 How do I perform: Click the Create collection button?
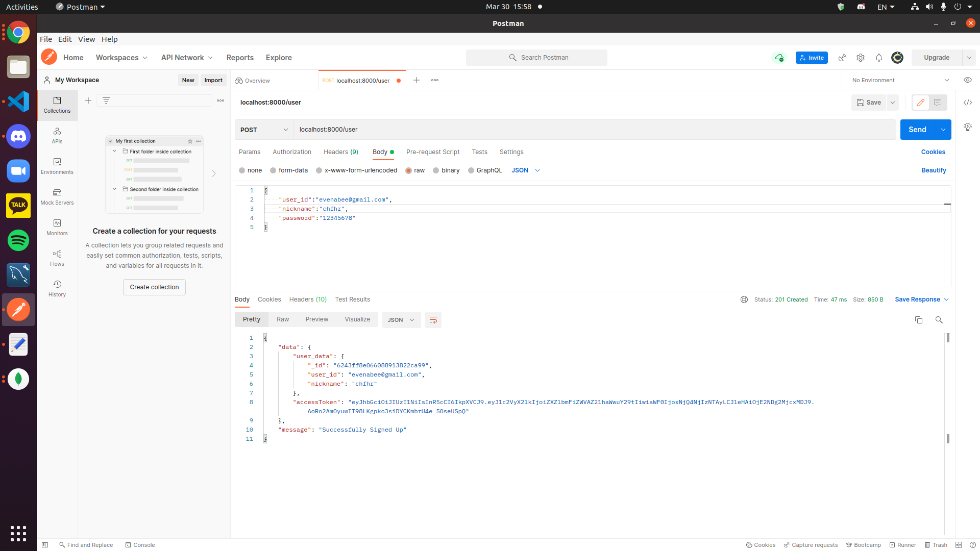pos(154,287)
